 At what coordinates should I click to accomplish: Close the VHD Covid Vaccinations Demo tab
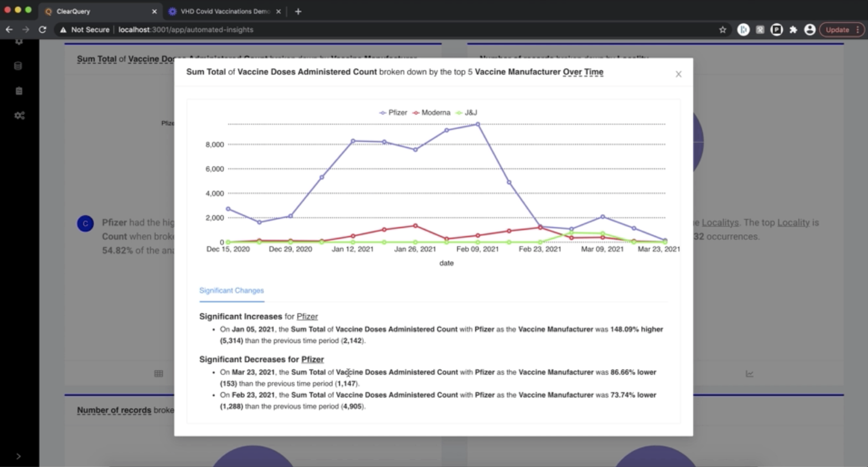point(279,11)
